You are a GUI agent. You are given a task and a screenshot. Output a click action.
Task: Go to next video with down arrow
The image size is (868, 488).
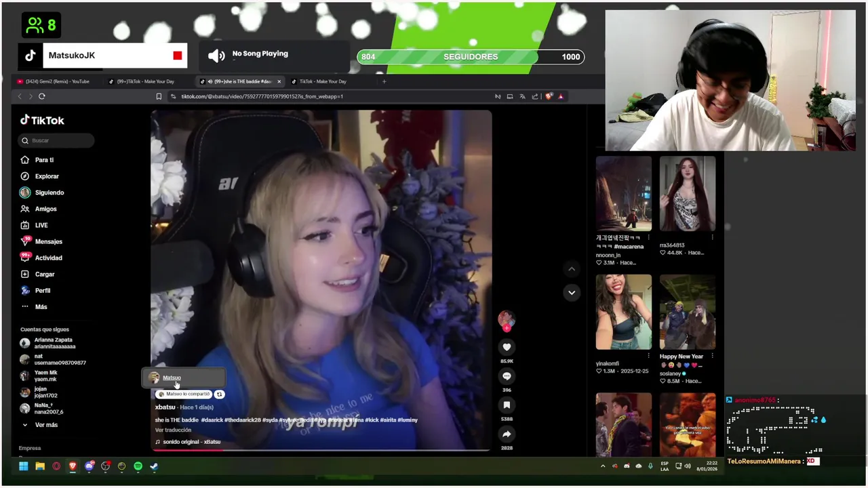point(572,293)
